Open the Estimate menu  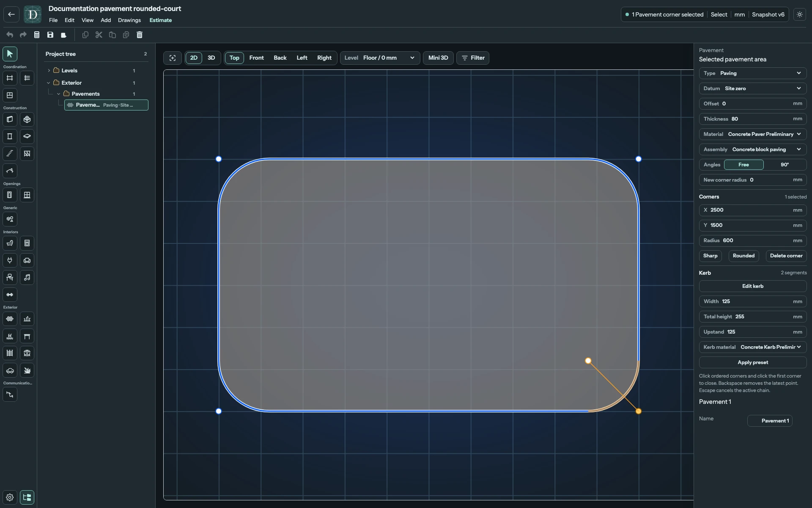coord(161,20)
